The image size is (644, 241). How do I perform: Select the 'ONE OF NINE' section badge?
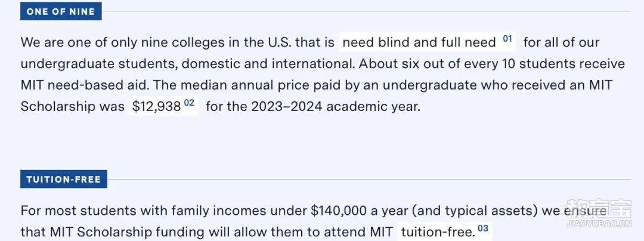pyautogui.click(x=61, y=11)
